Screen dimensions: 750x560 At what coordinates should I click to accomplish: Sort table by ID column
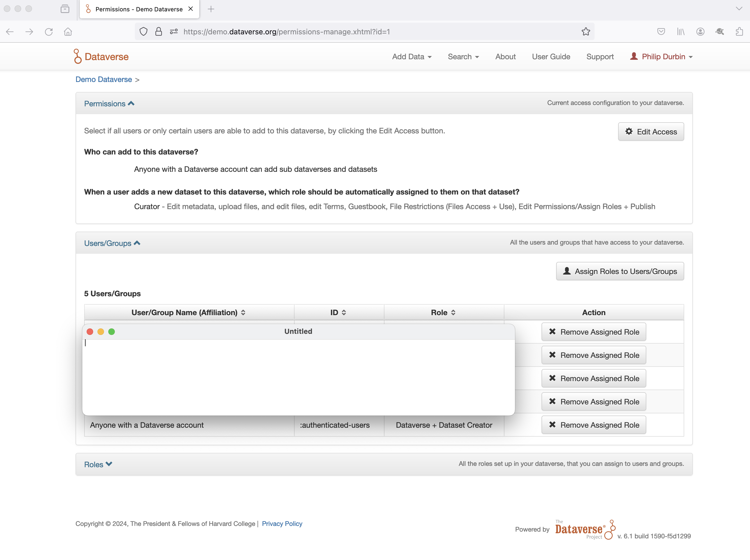coord(338,312)
